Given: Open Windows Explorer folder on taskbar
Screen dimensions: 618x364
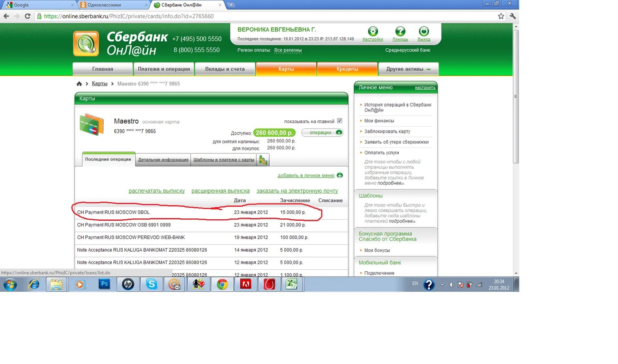Looking at the screenshot, I should pos(56,284).
